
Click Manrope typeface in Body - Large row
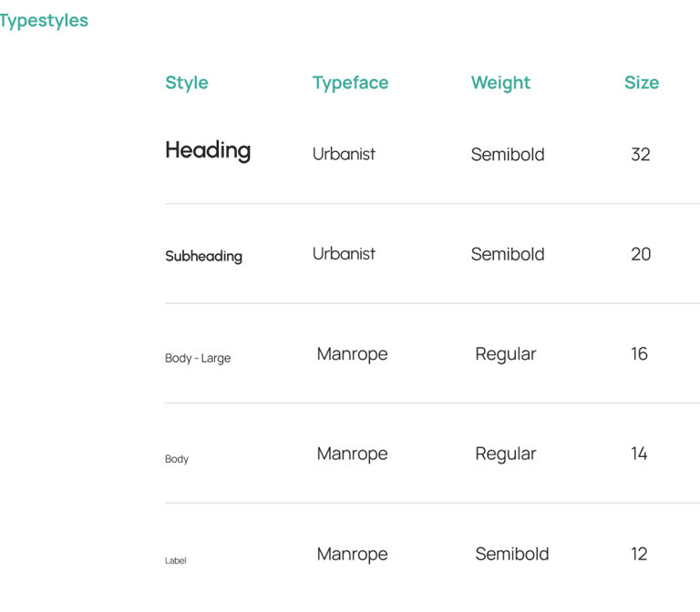pyautogui.click(x=352, y=354)
